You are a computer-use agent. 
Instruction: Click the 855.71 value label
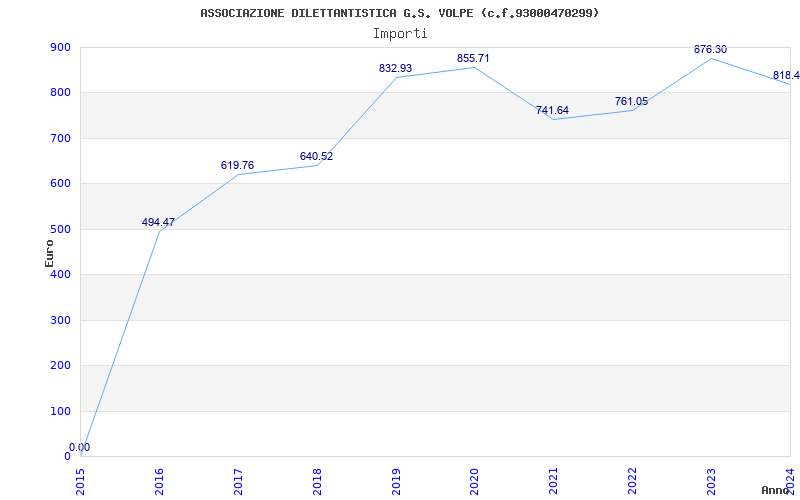pyautogui.click(x=473, y=58)
